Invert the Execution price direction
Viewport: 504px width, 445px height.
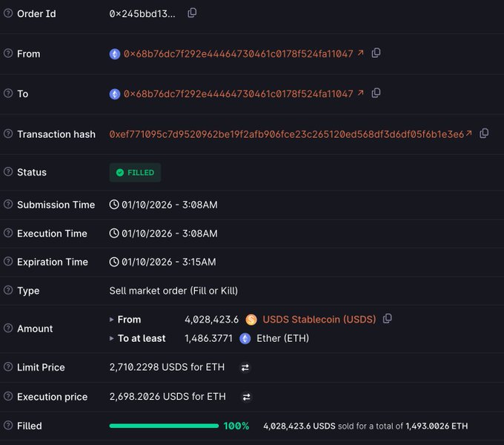(x=247, y=397)
